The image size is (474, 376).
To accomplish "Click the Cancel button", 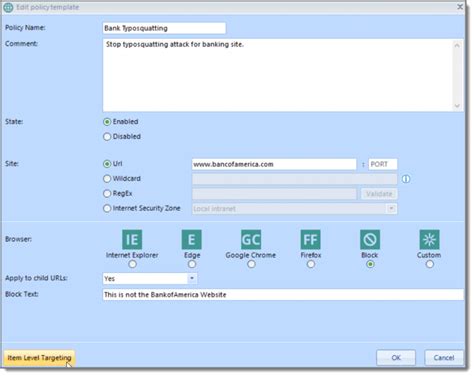I will (444, 358).
